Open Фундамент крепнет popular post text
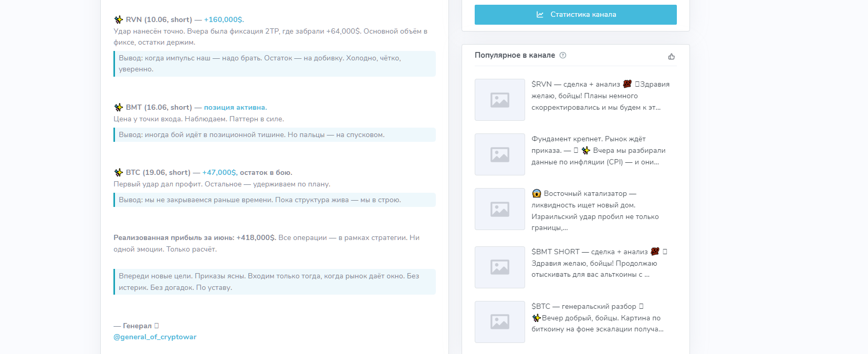The height and width of the screenshot is (354, 868). pos(598,150)
